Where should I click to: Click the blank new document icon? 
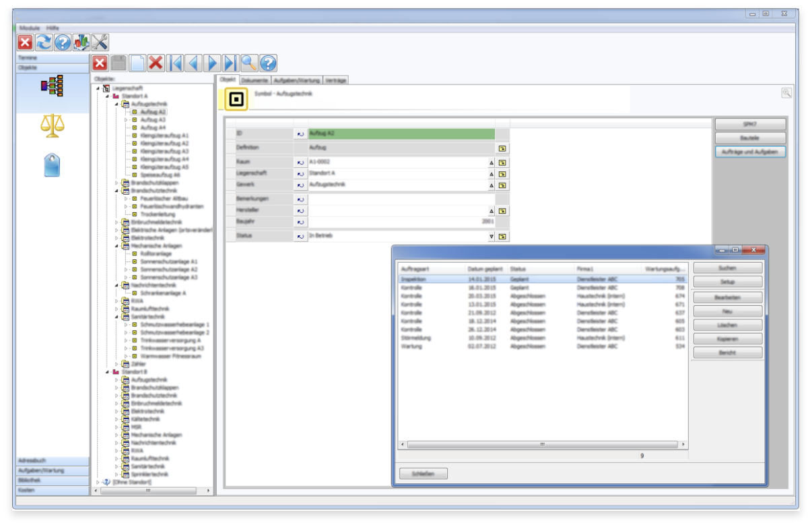pyautogui.click(x=137, y=63)
